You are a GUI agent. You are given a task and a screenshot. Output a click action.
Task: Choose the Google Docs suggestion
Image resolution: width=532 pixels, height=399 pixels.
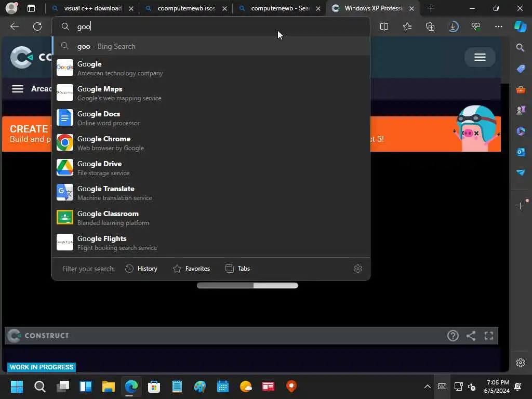click(211, 118)
